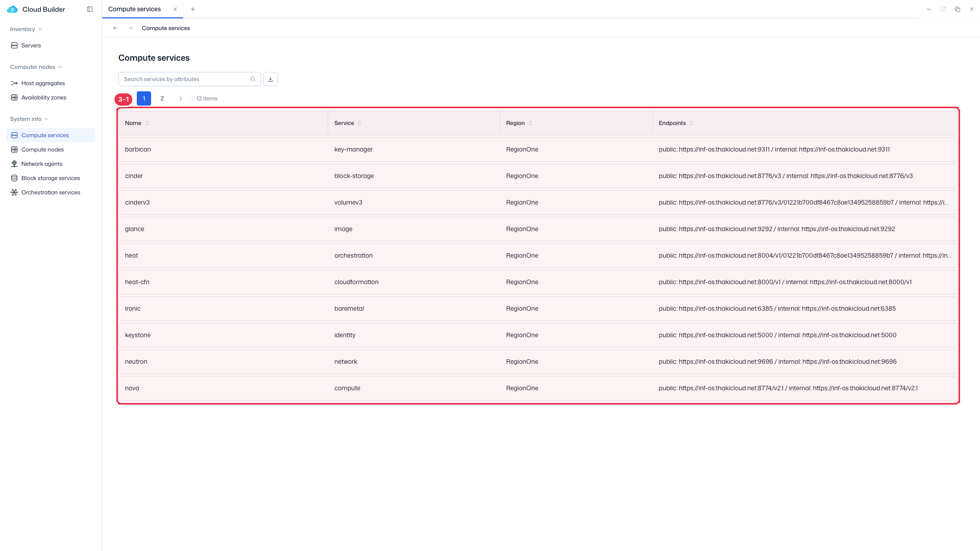980x551 pixels.
Task: Open Orchestration services in sidebar
Action: [x=51, y=192]
